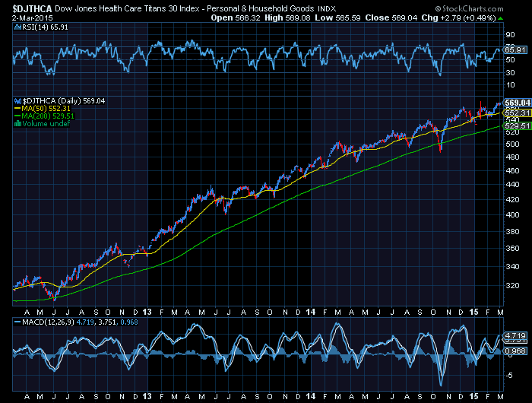Image resolution: width=532 pixels, height=403 pixels.
Task: Click the 360 price axis label
Action: 513,249
